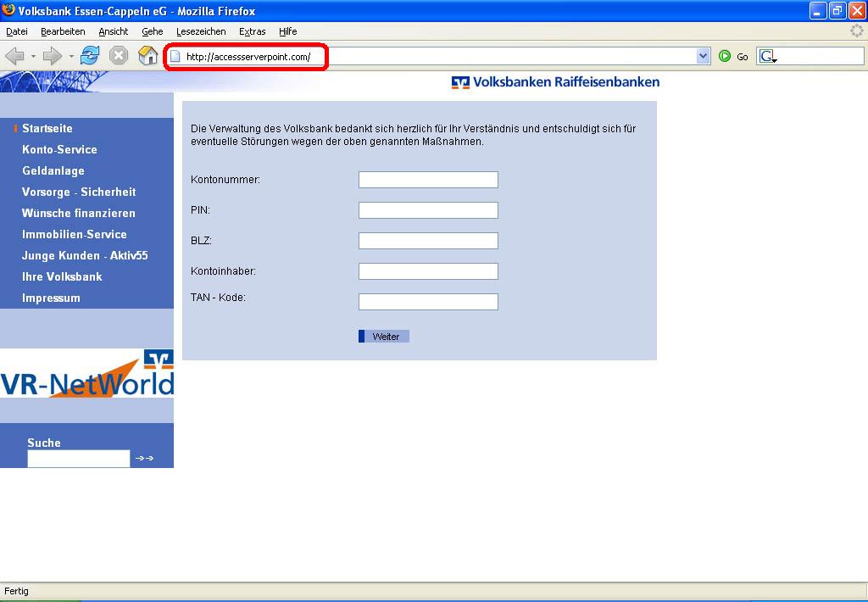Open the Immobilien-Service link
The image size is (868, 602).
click(75, 234)
